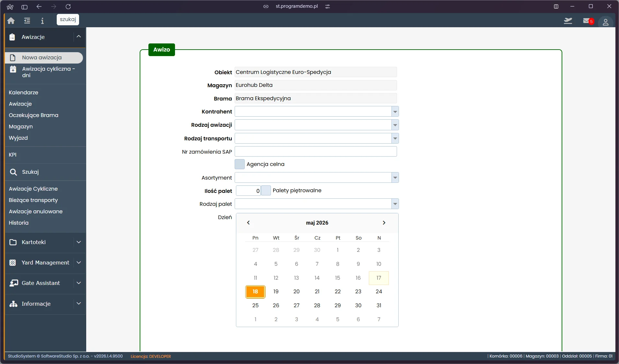Viewport: 619px width, 364px height.
Task: Tick the Agencja celna checkbox
Action: (x=239, y=164)
